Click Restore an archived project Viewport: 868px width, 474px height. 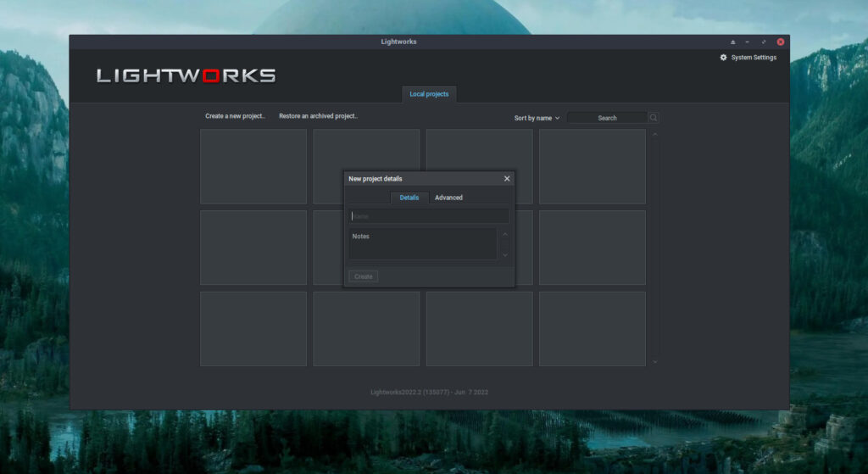[319, 116]
